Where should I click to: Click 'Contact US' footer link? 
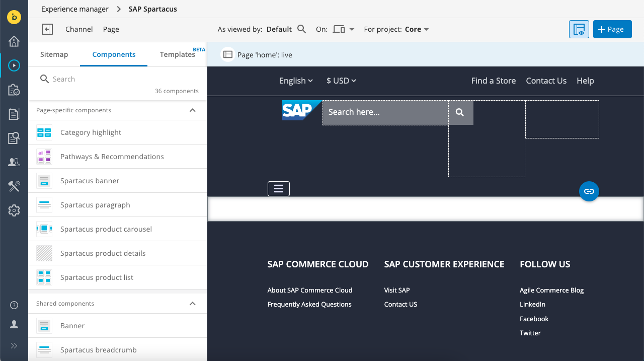400,304
